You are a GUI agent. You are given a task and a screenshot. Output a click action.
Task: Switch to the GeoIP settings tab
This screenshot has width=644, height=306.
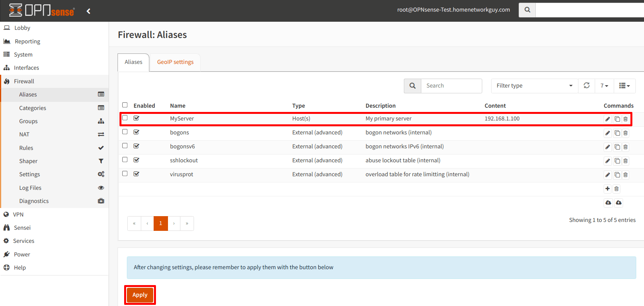[175, 62]
